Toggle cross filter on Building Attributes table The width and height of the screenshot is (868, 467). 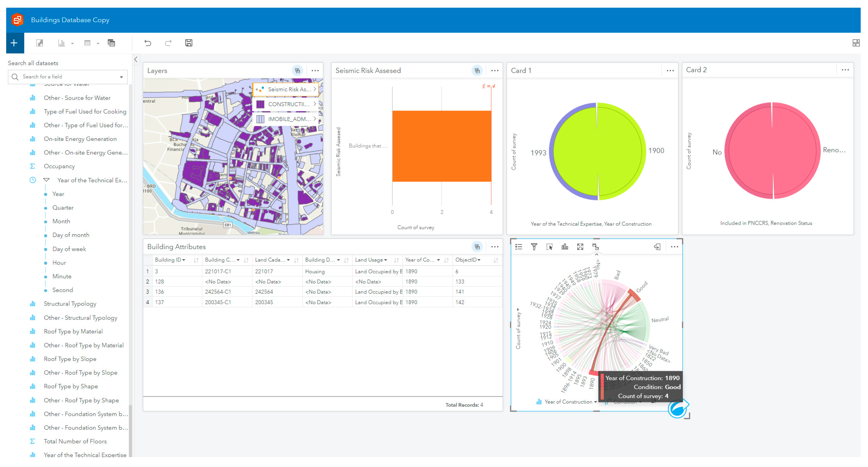(477, 247)
